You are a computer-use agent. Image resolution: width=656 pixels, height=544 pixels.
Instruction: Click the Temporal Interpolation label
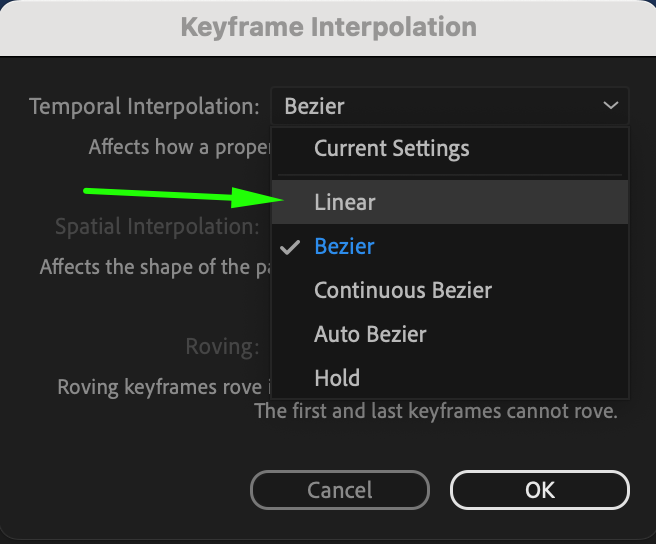144,106
